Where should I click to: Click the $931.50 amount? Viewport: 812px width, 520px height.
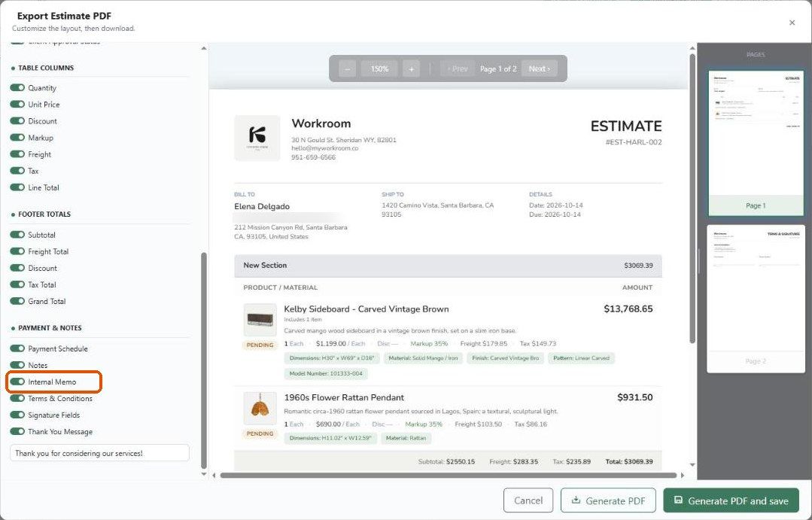click(x=635, y=397)
